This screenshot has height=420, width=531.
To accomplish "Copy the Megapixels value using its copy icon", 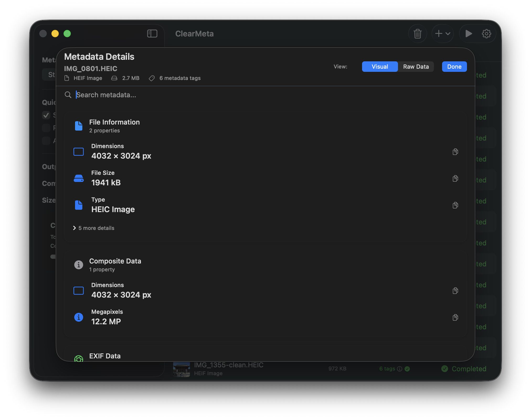I will 455,317.
